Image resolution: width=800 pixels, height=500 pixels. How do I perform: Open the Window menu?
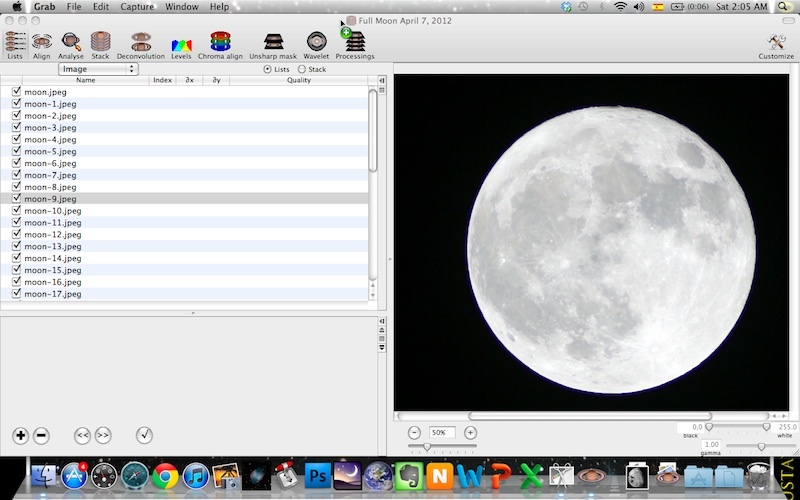coord(181,7)
